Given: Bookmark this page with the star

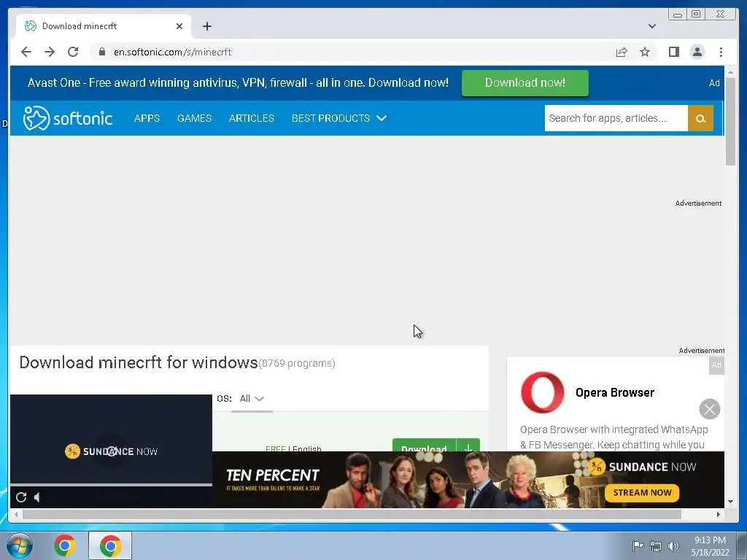Looking at the screenshot, I should [645, 52].
